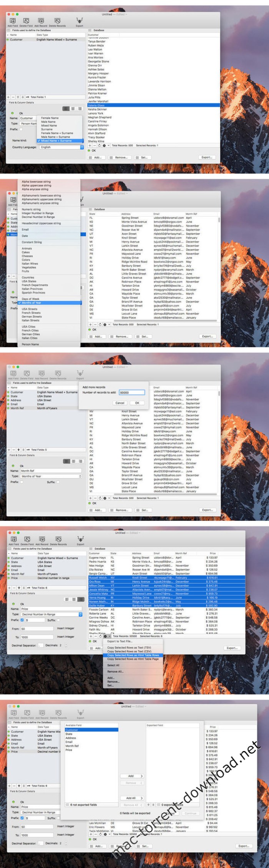The width and height of the screenshot is (269, 868).
Task: Click Add Field in the window listing only Customer names
Action: click(x=13, y=21)
